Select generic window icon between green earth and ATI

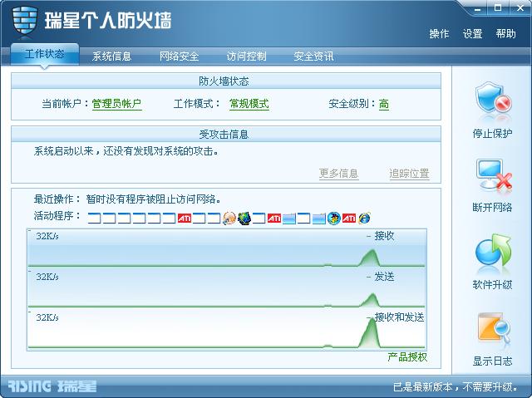pos(259,218)
